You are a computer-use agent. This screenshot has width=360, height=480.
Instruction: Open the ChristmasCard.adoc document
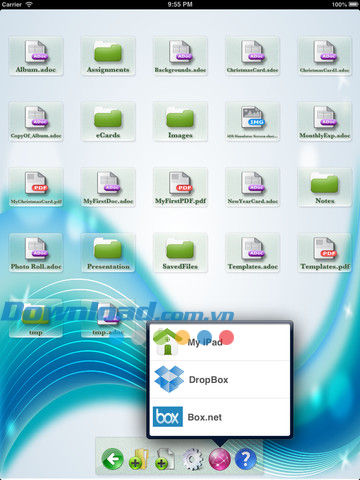[x=252, y=56]
